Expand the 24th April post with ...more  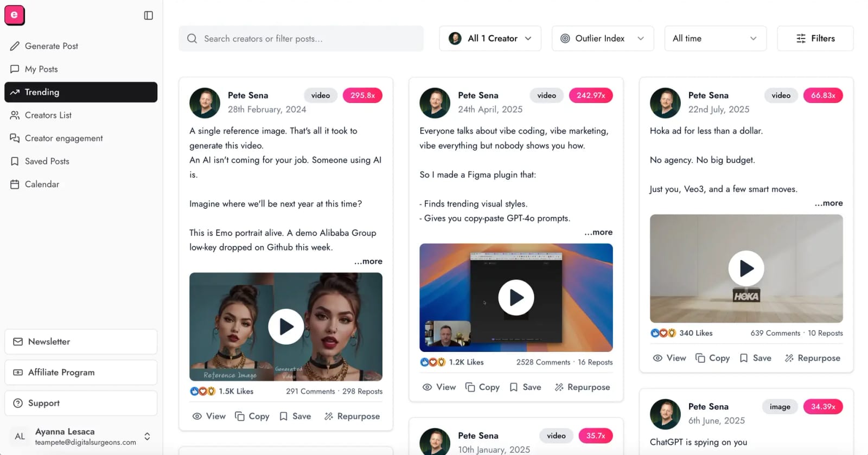[x=598, y=232]
